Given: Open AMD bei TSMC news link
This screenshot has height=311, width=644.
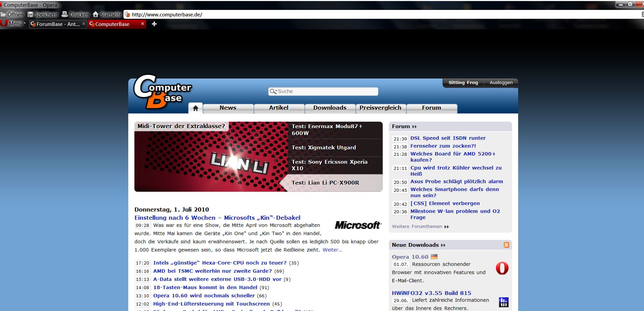Looking at the screenshot, I should pos(212,271).
